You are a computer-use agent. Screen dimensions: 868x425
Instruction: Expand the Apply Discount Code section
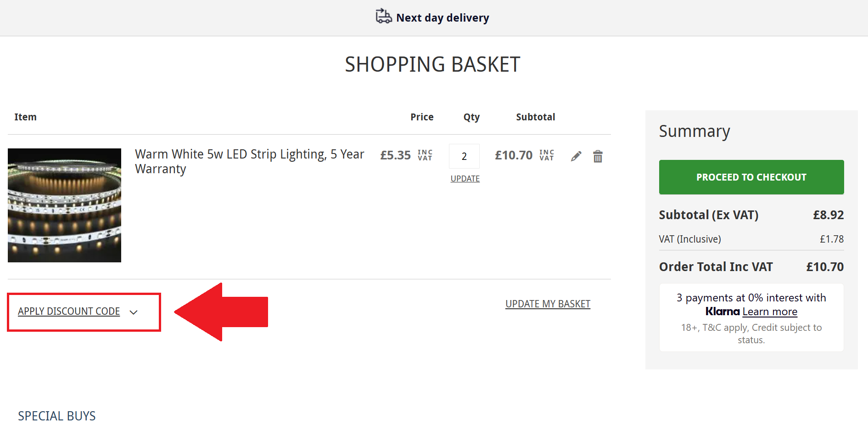[69, 312]
